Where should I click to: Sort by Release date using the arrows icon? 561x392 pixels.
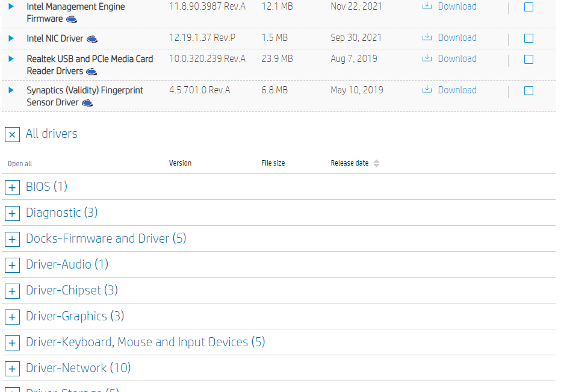pos(376,163)
